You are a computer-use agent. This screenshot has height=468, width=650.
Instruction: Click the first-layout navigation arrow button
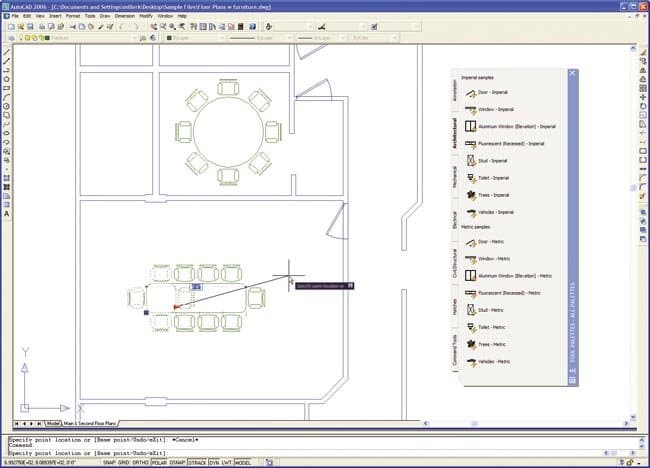(17, 424)
